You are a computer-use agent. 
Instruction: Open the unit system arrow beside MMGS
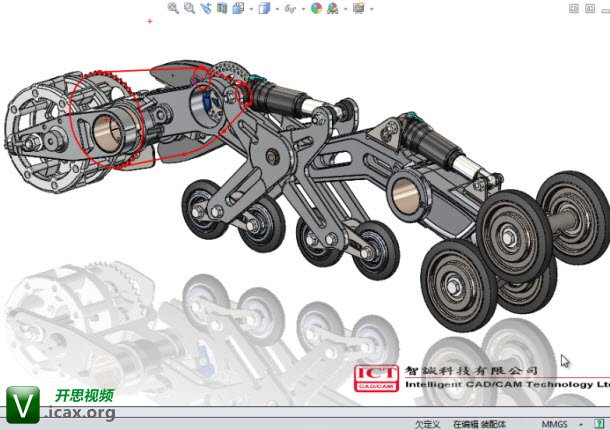click(x=581, y=424)
